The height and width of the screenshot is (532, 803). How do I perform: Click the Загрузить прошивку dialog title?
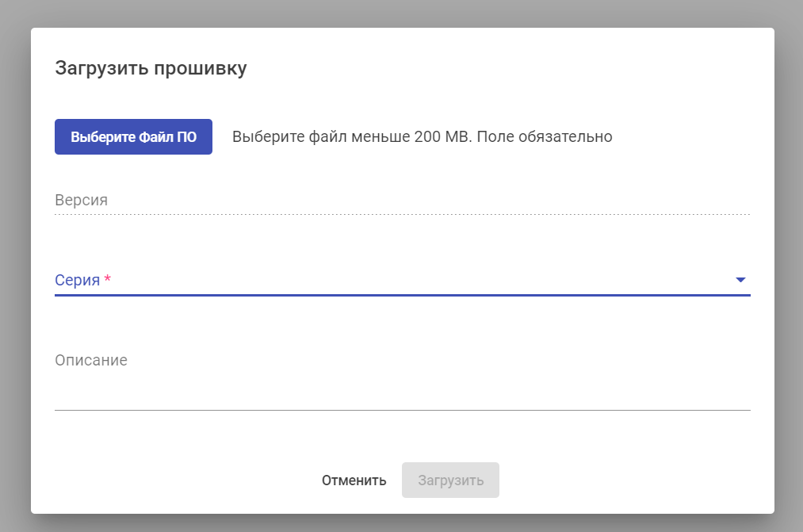(151, 68)
